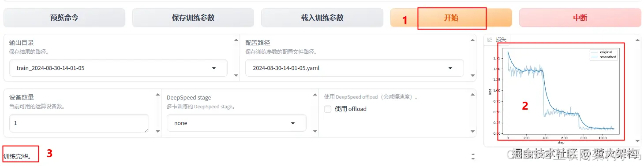
Task: Click into the 设备数量 input field
Action: [79, 123]
